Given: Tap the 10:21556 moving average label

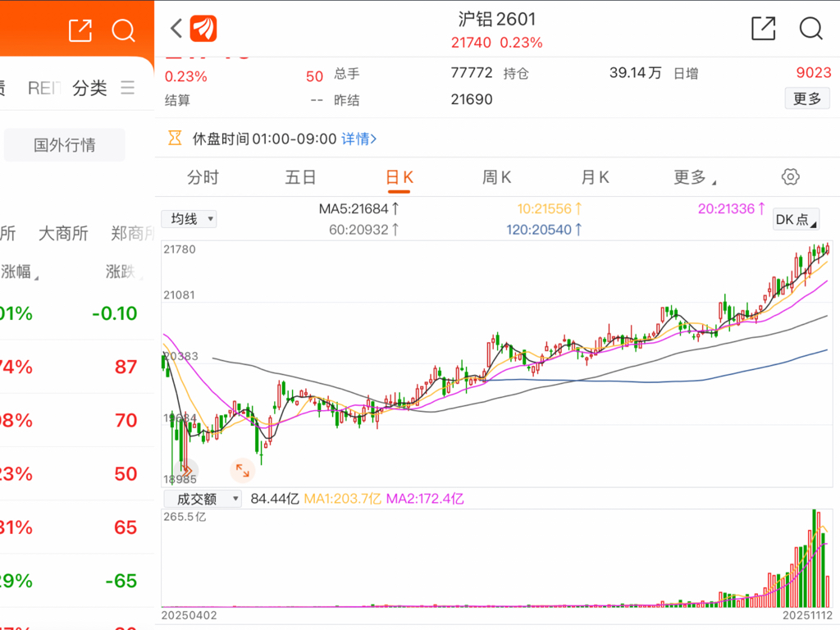Looking at the screenshot, I should point(549,208).
